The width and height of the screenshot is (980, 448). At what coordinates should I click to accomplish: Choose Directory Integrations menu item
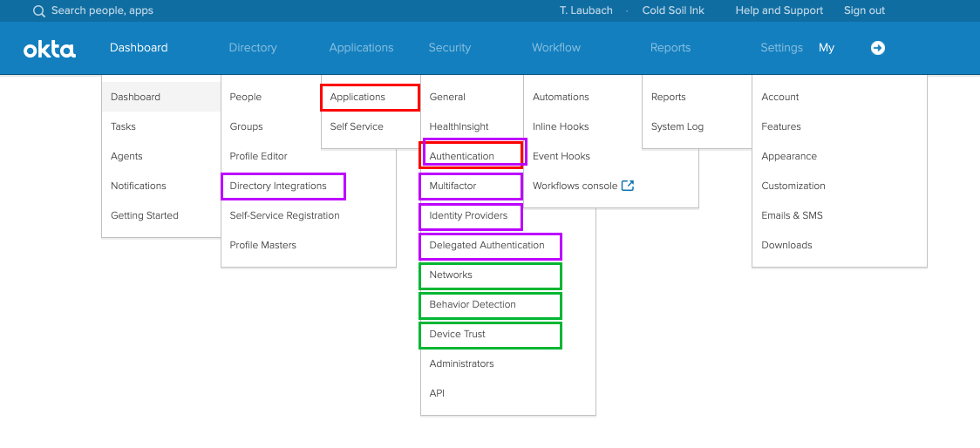(278, 186)
